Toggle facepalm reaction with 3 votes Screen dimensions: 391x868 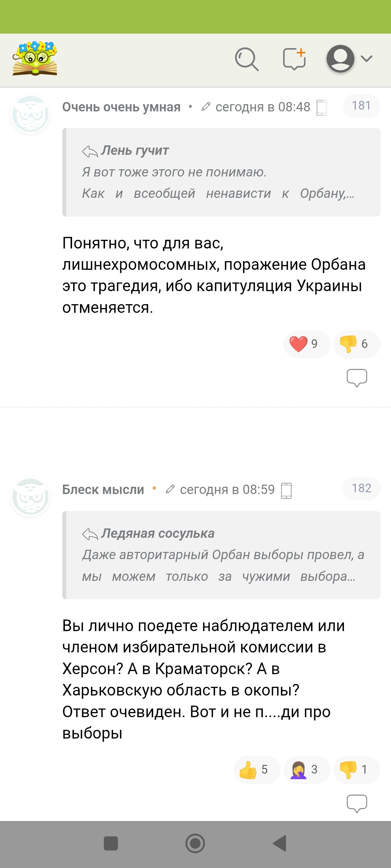tap(306, 770)
